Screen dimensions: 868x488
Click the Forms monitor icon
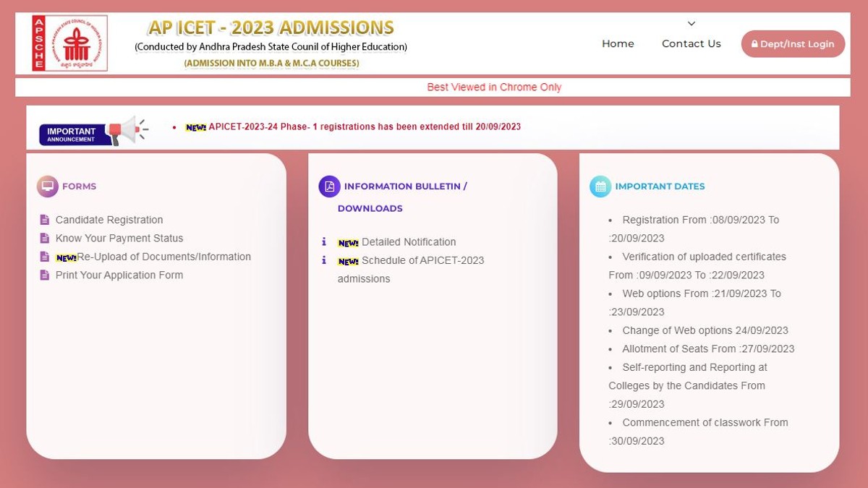48,187
